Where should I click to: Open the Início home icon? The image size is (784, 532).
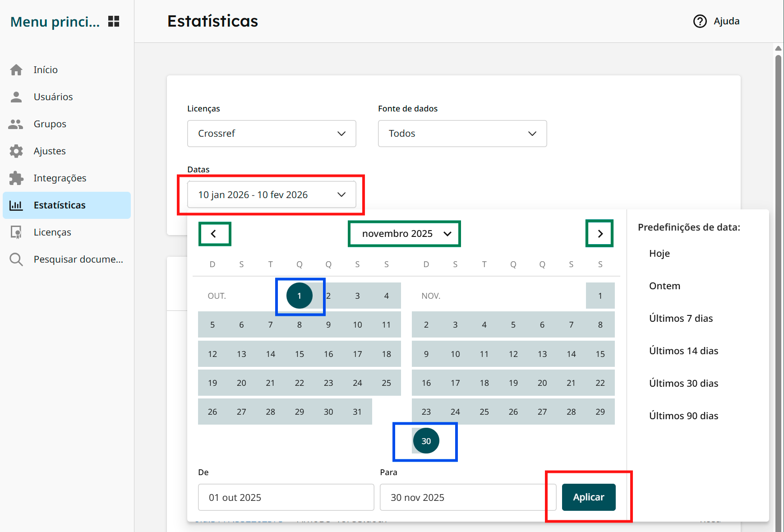(16, 69)
